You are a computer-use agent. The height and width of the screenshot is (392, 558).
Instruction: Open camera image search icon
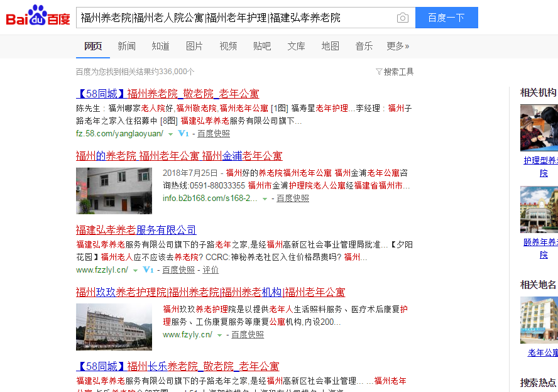tap(403, 18)
